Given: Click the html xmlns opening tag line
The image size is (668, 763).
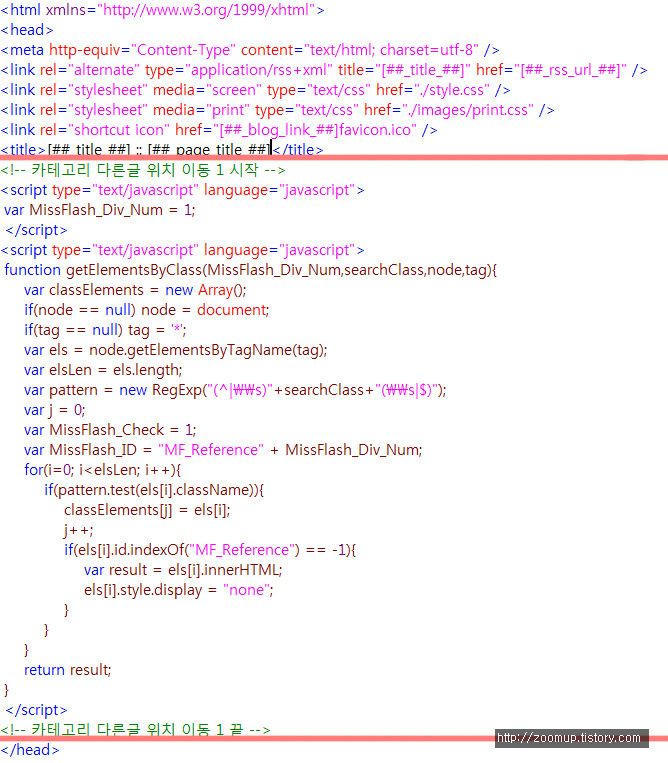Looking at the screenshot, I should point(162,10).
